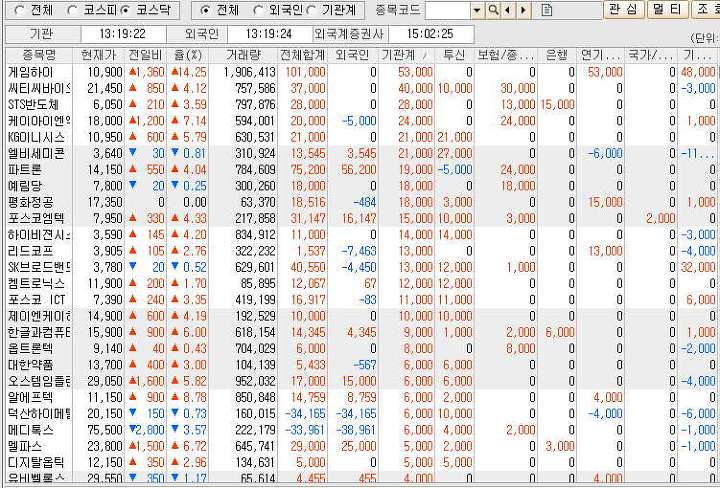The image size is (720, 488).
Task: Click the stock code search magnifier icon
Action: coord(493,10)
